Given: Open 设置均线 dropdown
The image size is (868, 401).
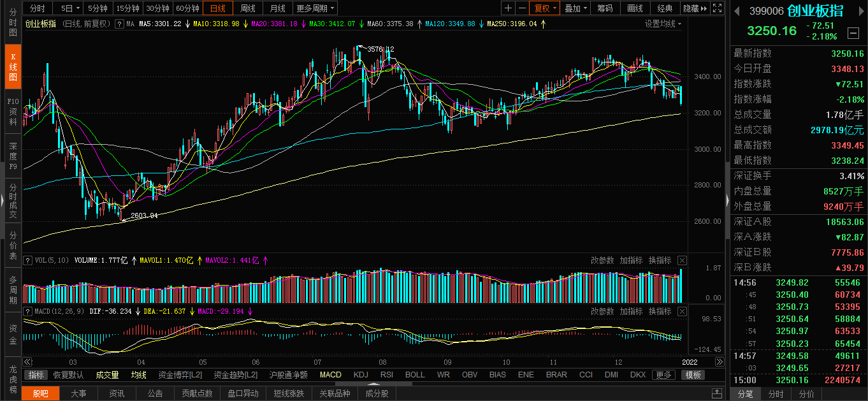Looking at the screenshot, I should click(x=663, y=24).
